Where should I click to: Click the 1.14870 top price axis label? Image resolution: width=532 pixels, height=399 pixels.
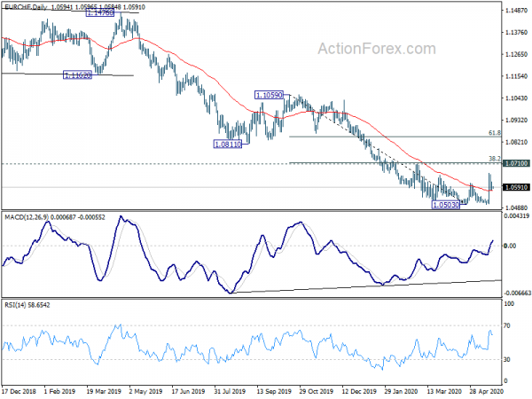tap(516, 11)
